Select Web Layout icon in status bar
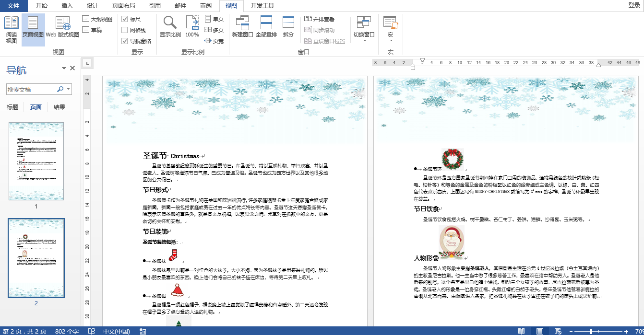This screenshot has height=335, width=644. 558,331
